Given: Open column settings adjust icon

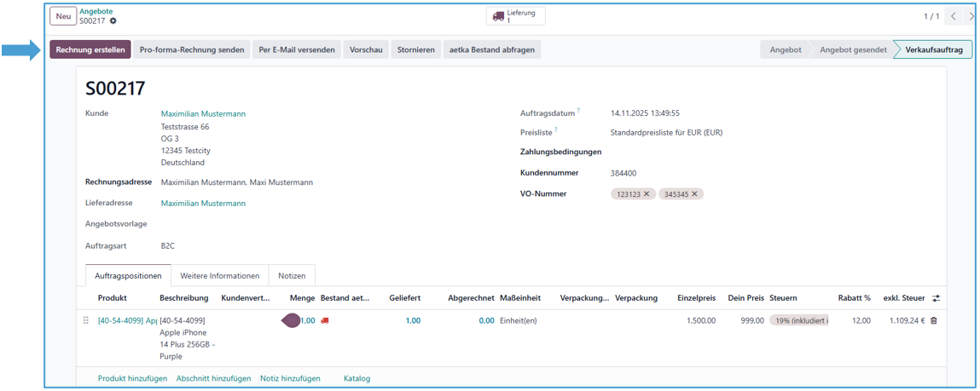Looking at the screenshot, I should tap(936, 298).
